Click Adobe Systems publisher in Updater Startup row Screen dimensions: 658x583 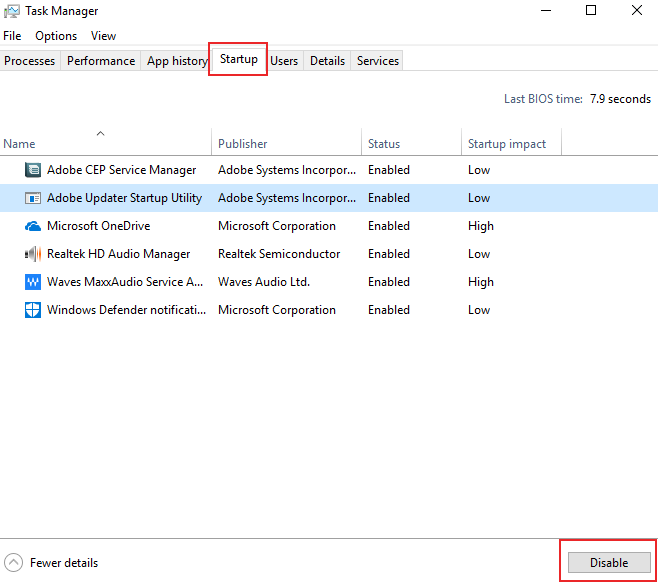(287, 198)
